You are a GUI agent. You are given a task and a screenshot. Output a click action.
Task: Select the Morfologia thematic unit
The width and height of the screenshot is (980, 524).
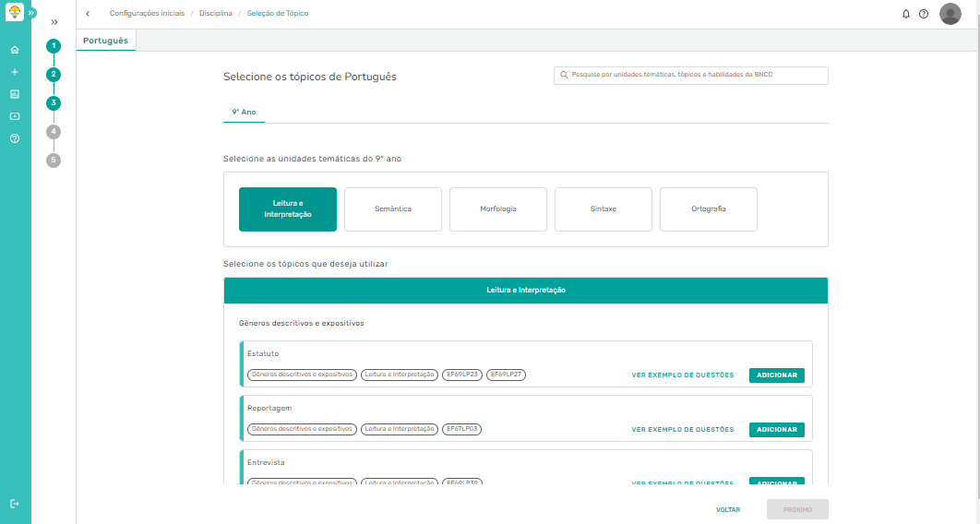point(498,209)
